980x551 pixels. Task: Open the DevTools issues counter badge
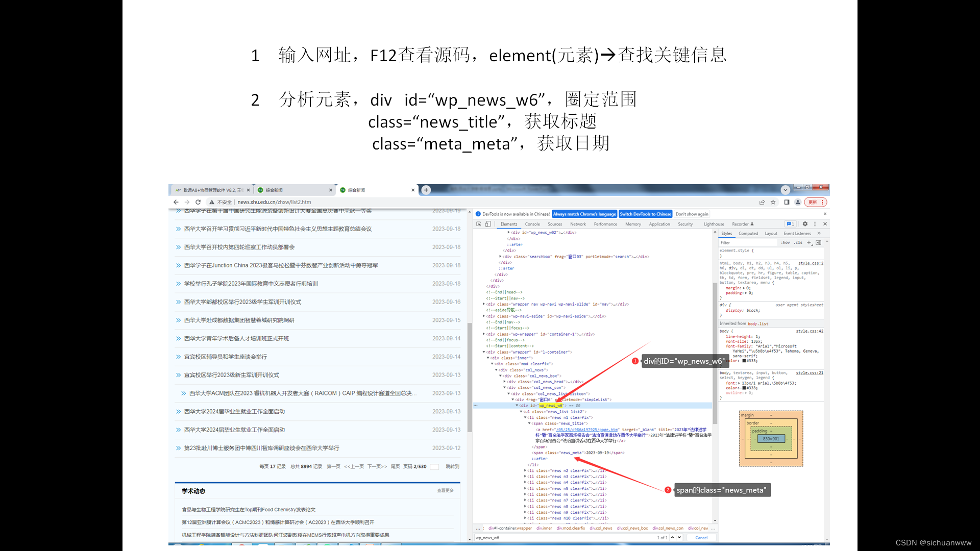point(791,224)
